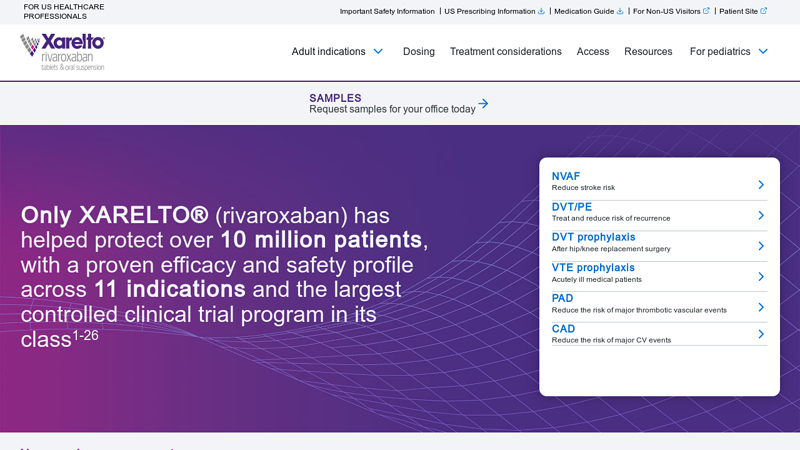The image size is (800, 450).
Task: Click external link icon beside Patient Site
Action: (763, 11)
